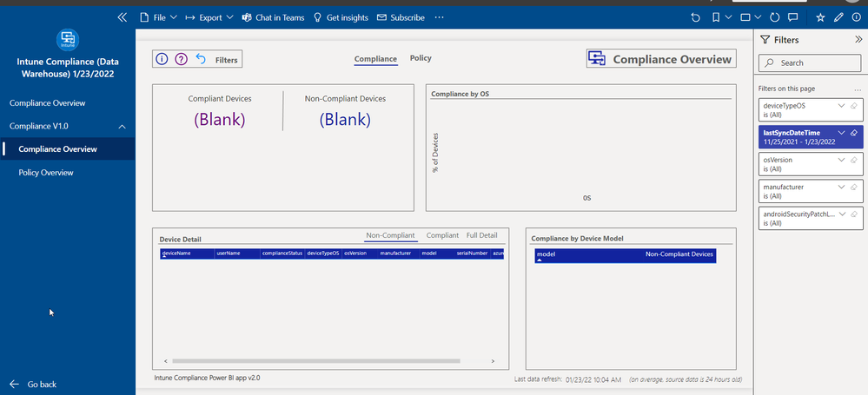868x395 pixels.
Task: Refresh visuals using the circular arrow icon
Action: 775,17
